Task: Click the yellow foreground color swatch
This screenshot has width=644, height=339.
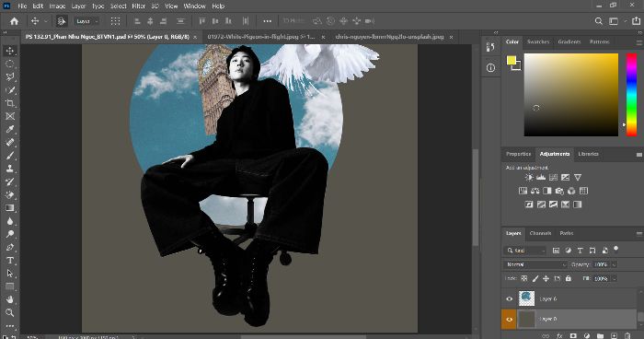Action: click(511, 61)
